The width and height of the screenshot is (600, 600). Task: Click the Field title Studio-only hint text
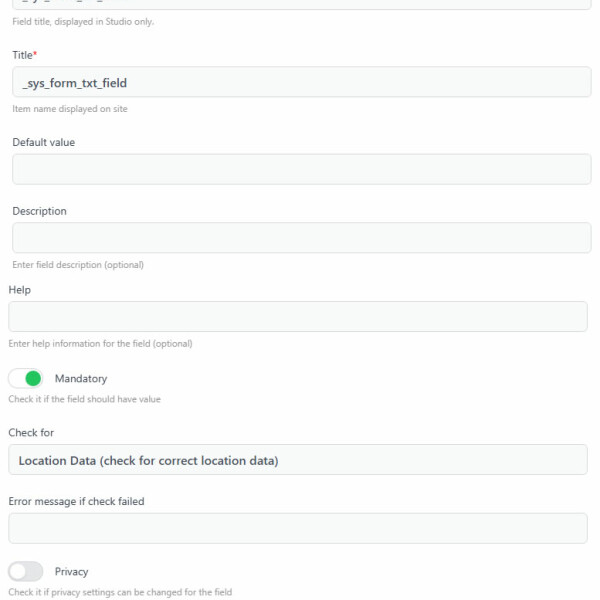(x=83, y=22)
